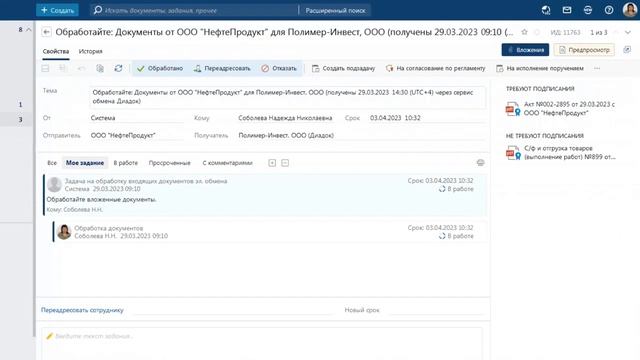640x360 pixels.
Task: Open Расширенный поиск
Action: coord(336,10)
